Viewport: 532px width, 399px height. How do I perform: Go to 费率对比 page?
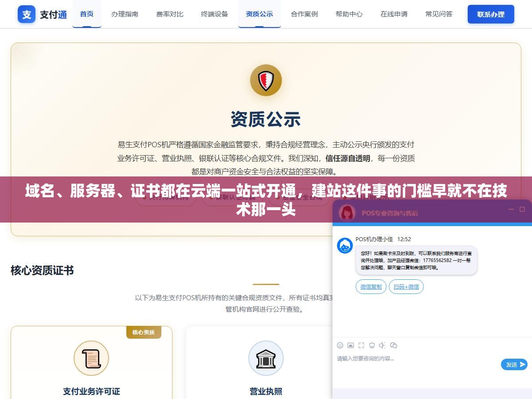[x=170, y=14]
